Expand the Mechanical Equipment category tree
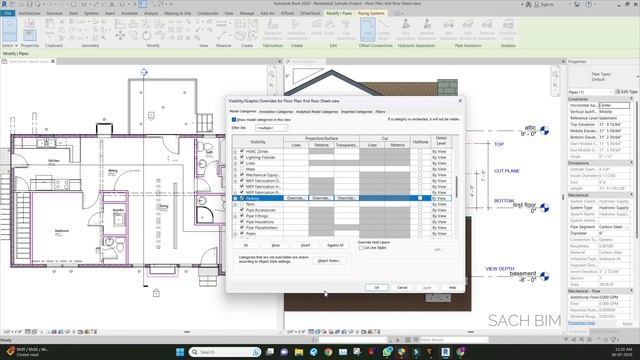640x360 pixels. [235, 175]
